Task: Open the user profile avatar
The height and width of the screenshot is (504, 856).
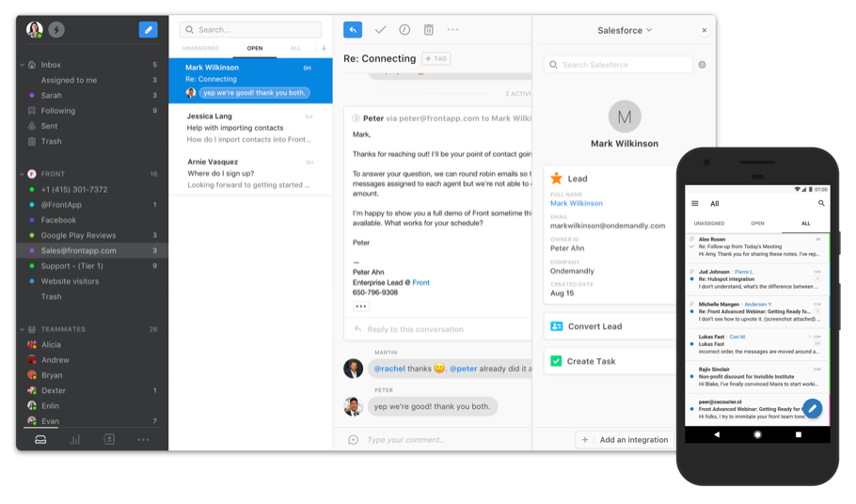Action: [35, 29]
